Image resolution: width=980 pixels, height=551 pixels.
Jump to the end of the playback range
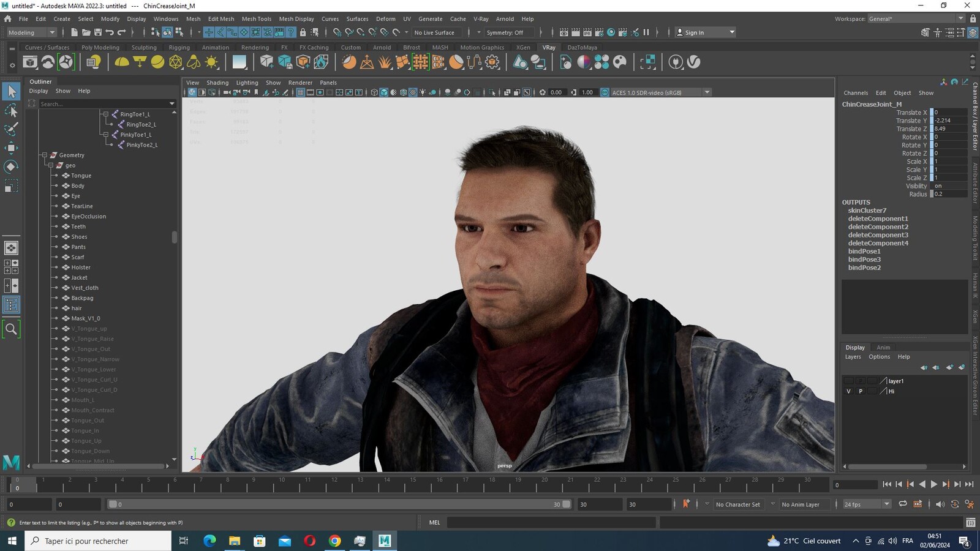pyautogui.click(x=970, y=484)
